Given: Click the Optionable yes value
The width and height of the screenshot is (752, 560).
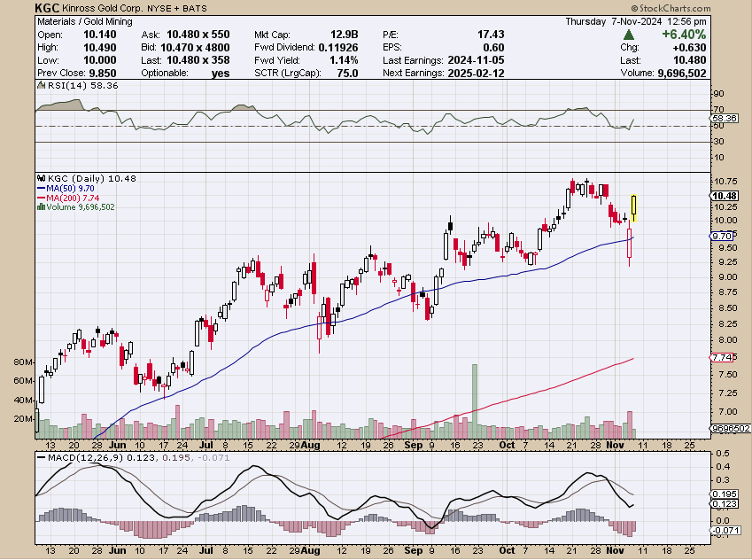Looking at the screenshot, I should [221, 74].
